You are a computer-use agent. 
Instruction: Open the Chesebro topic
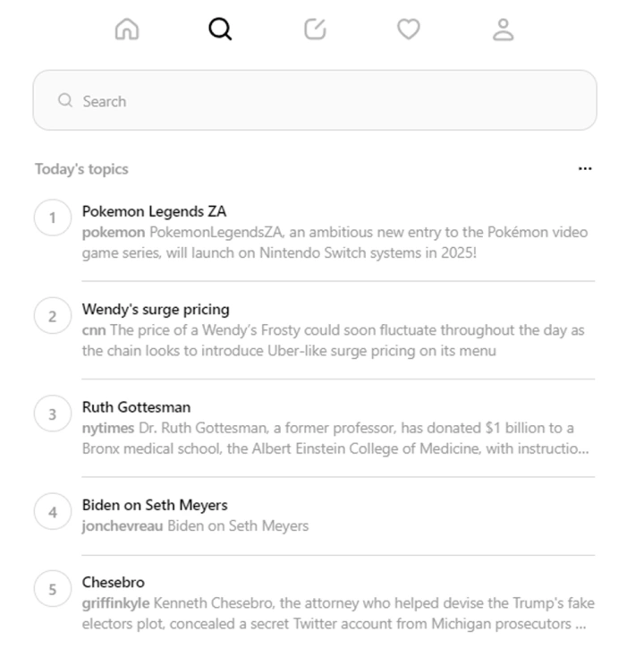point(113,583)
